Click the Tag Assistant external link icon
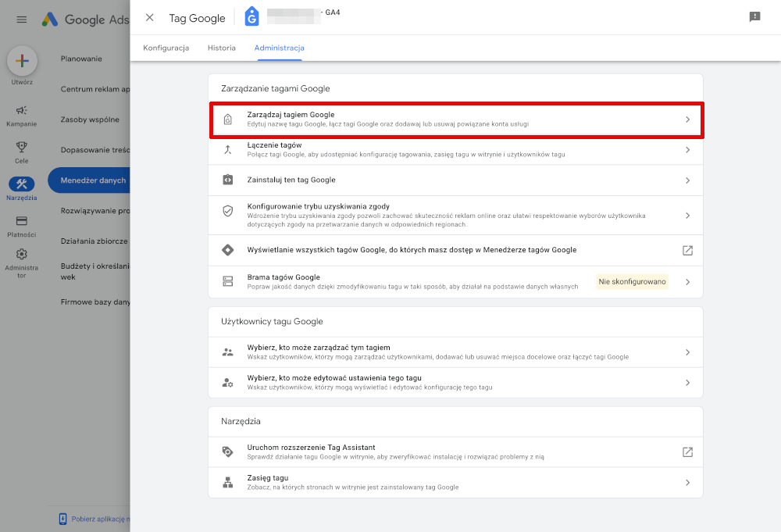The width and height of the screenshot is (781, 532). pos(687,452)
